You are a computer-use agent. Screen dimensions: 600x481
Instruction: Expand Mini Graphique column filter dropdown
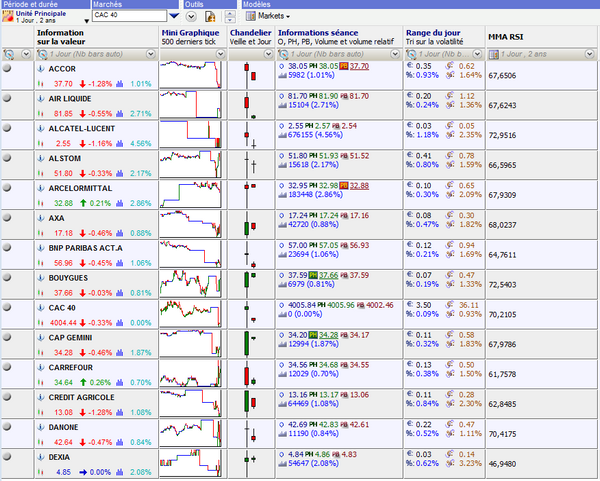click(220, 54)
